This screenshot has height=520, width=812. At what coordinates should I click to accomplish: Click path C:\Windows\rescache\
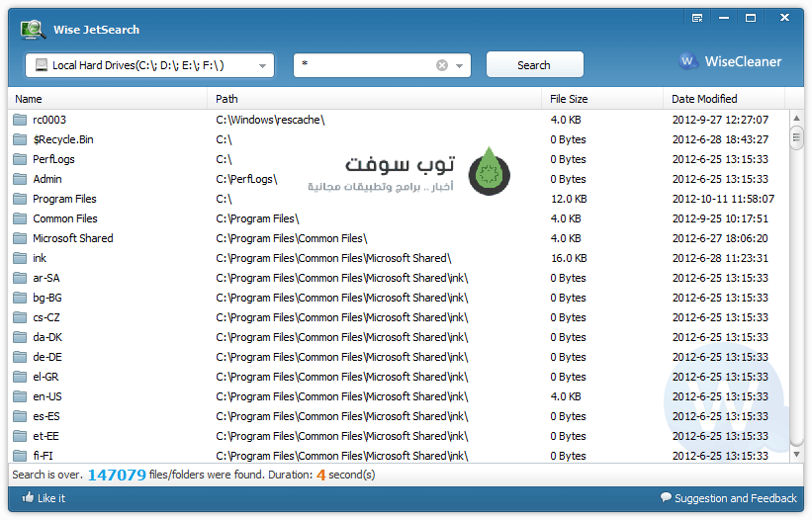click(270, 120)
